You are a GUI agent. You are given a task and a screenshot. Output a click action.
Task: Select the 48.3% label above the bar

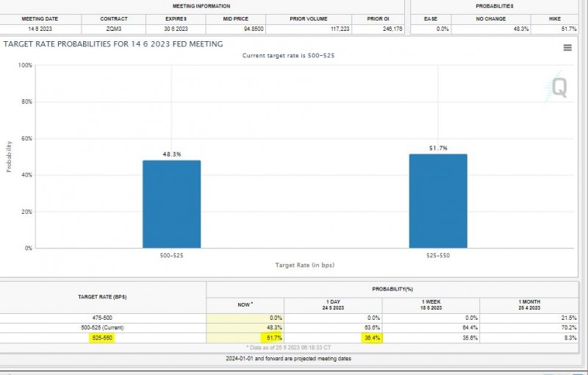(x=172, y=154)
